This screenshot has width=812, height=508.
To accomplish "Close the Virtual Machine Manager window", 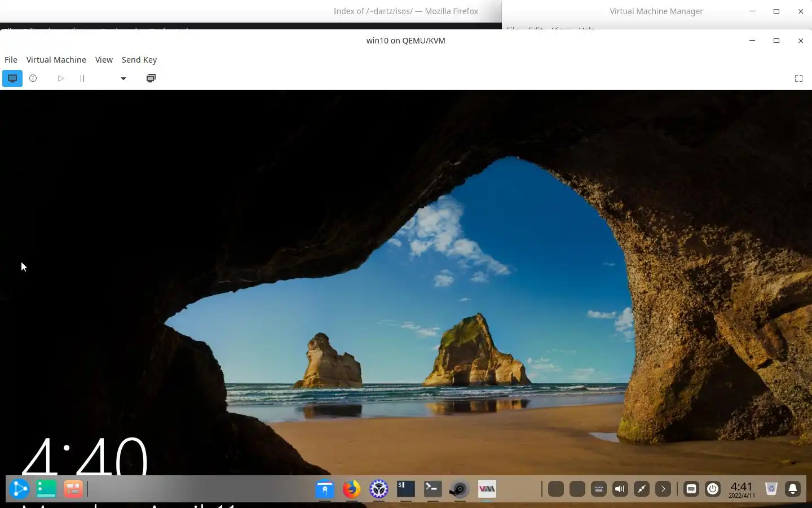I will point(801,11).
